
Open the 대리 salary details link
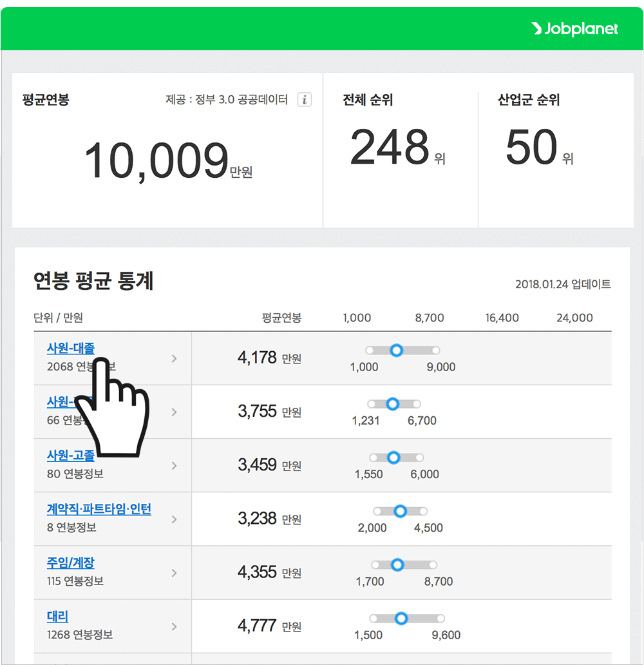(x=57, y=615)
